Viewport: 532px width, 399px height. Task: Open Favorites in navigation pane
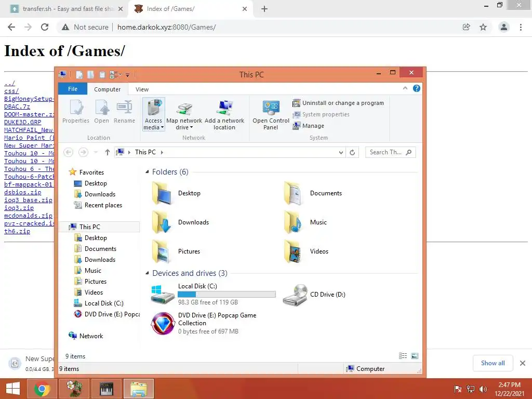[x=86, y=172]
